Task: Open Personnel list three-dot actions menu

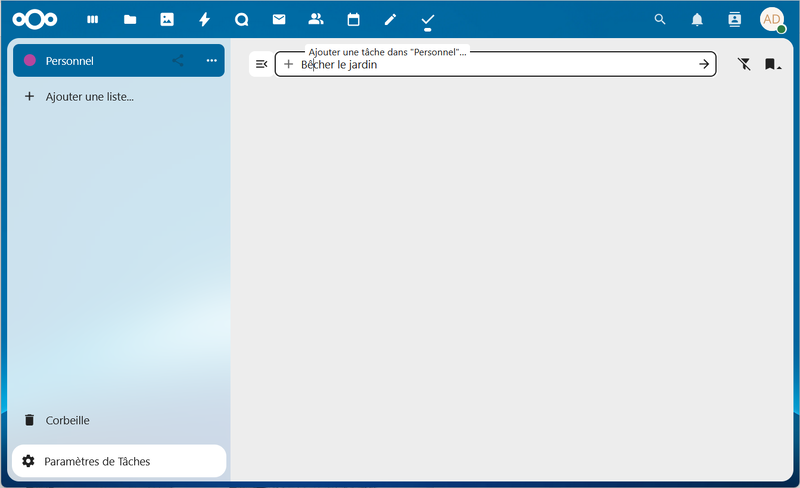Action: point(212,61)
